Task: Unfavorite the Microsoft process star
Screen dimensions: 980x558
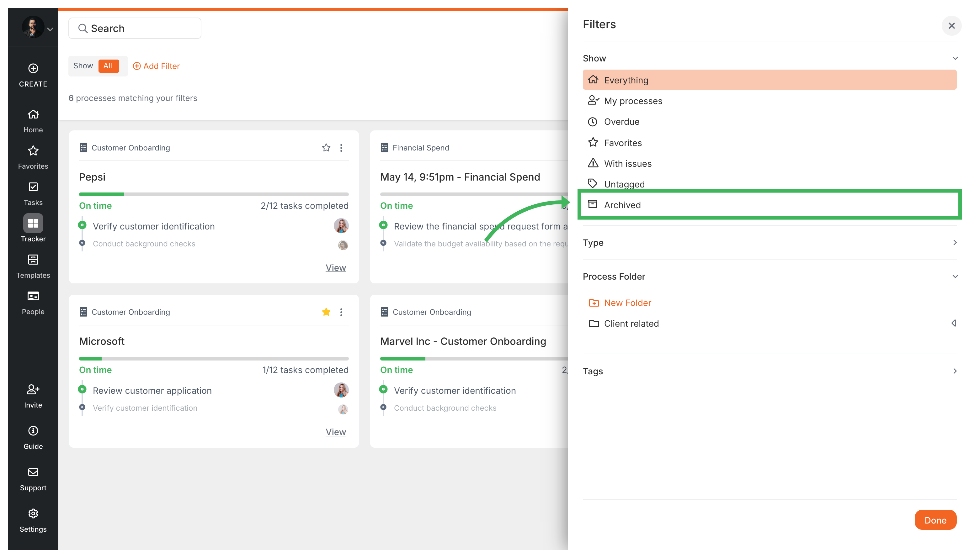Action: click(326, 312)
